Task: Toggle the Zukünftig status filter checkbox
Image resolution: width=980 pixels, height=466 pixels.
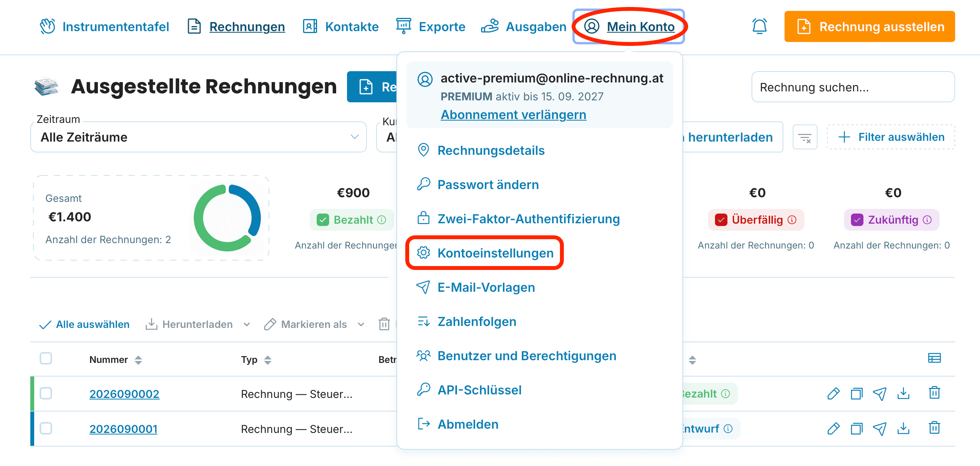Action: [857, 220]
